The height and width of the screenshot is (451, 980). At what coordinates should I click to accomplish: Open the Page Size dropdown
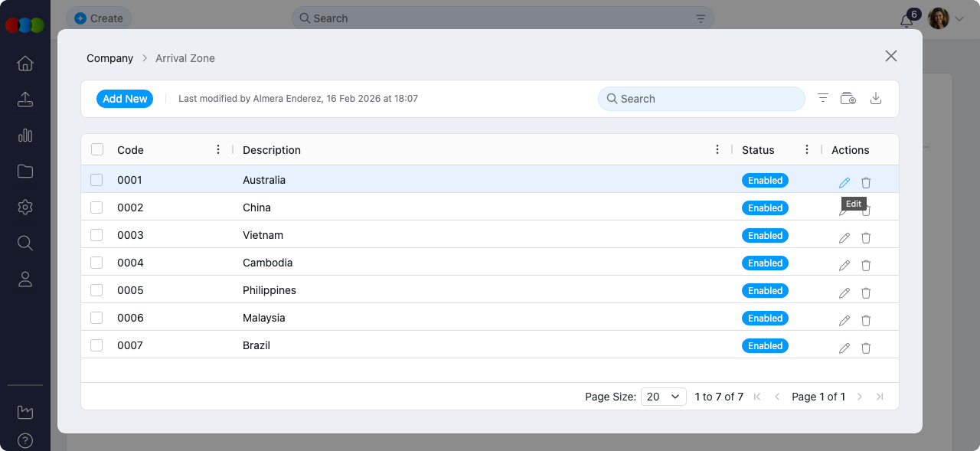click(x=663, y=397)
